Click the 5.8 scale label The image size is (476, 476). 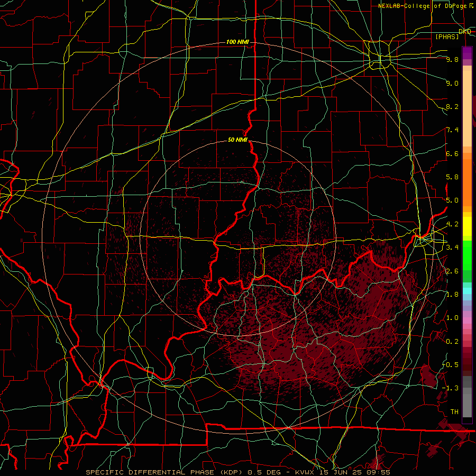tap(452, 177)
